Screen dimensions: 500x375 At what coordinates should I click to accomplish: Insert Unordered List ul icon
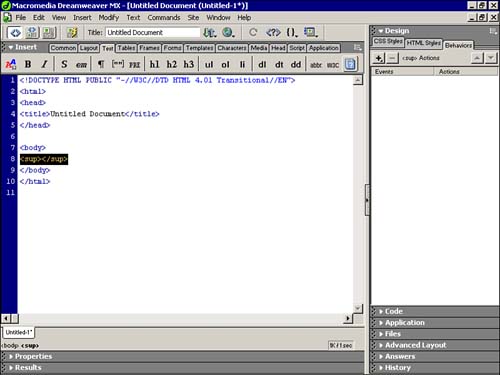point(209,65)
